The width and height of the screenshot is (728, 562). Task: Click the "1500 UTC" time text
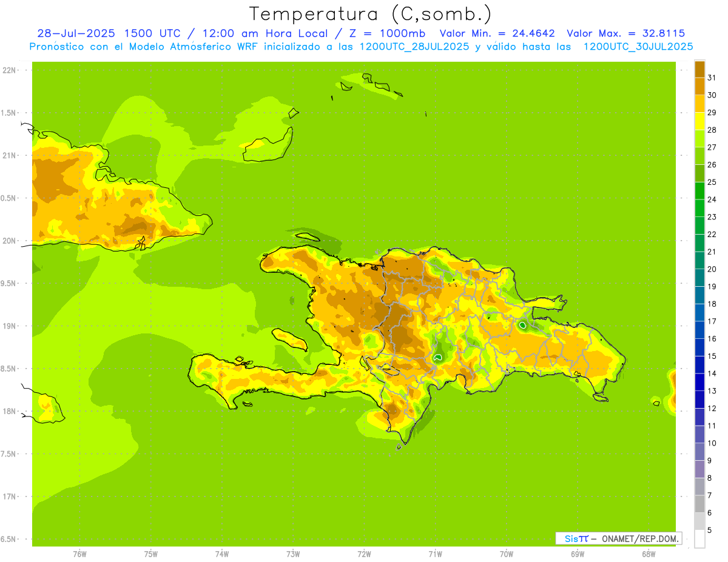click(152, 33)
